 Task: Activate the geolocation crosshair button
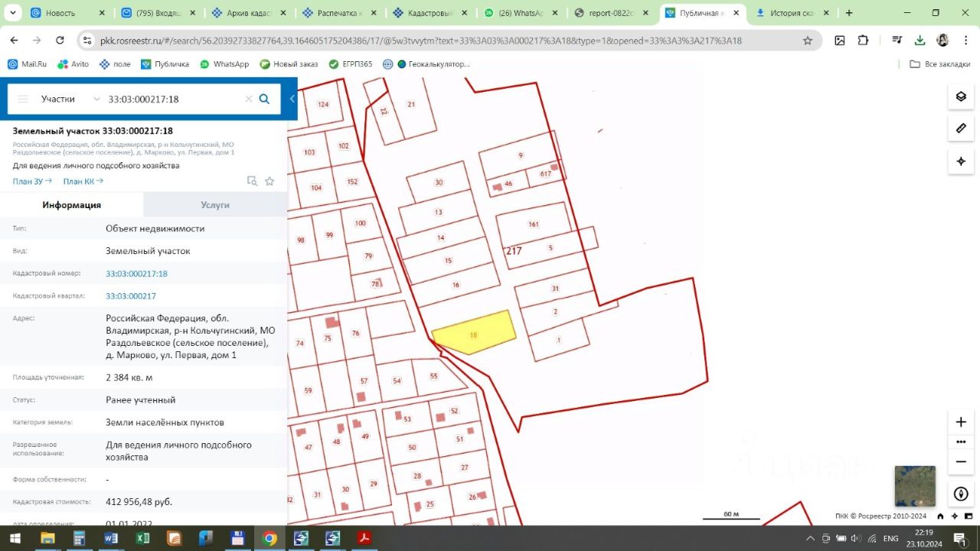961,161
